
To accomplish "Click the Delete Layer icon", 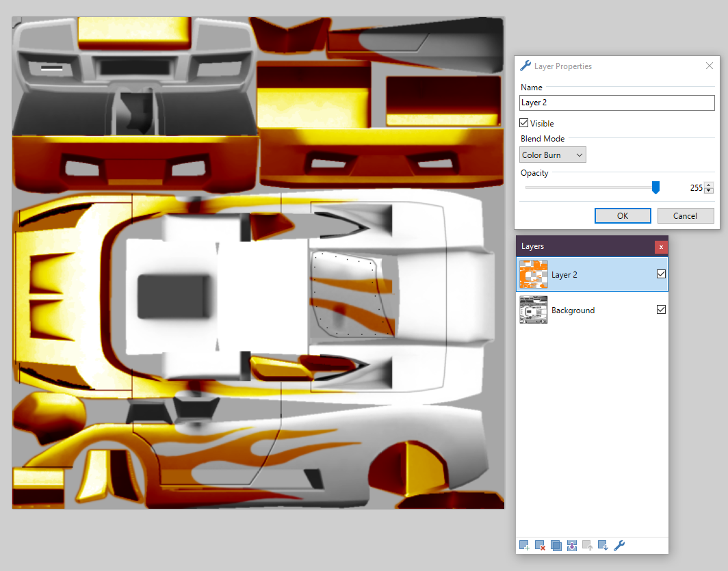I will pyautogui.click(x=540, y=545).
